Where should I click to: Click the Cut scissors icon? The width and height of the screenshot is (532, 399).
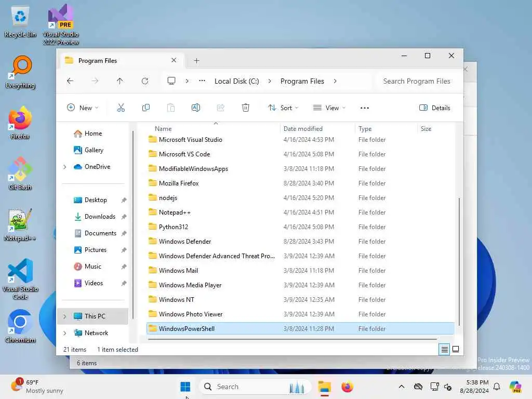coord(121,108)
